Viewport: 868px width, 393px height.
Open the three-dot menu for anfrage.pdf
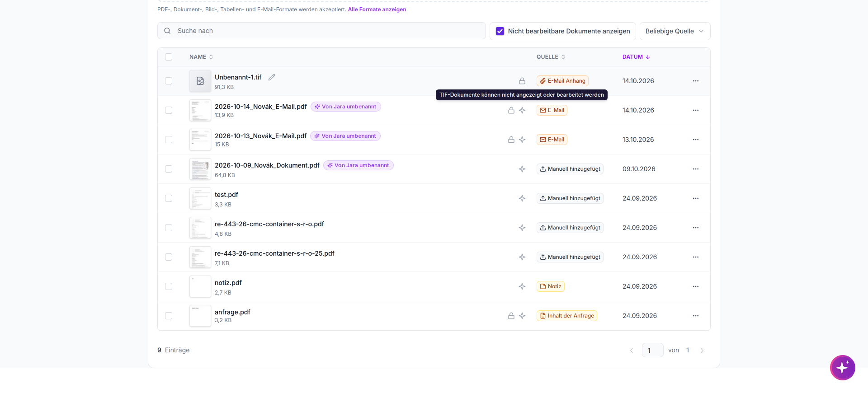tap(696, 316)
